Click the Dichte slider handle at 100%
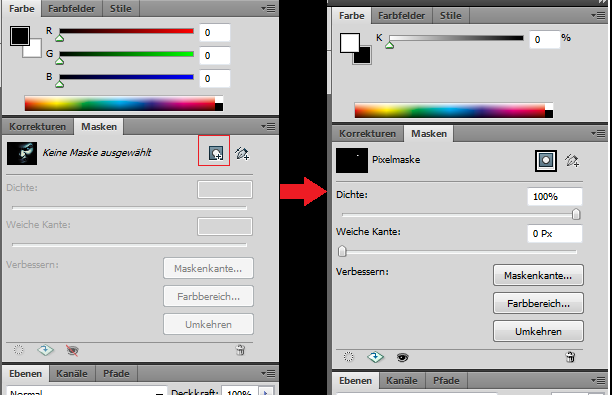The image size is (612, 395). pyautogui.click(x=576, y=214)
